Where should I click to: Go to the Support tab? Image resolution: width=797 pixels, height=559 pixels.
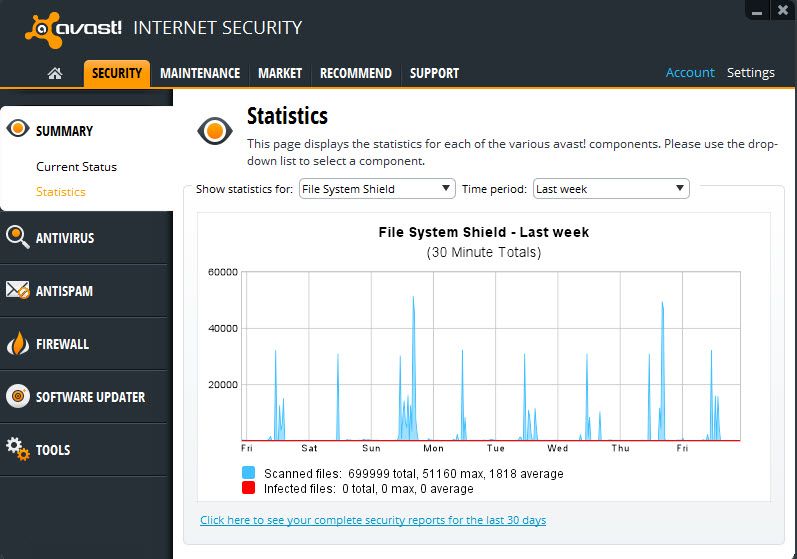pos(435,73)
